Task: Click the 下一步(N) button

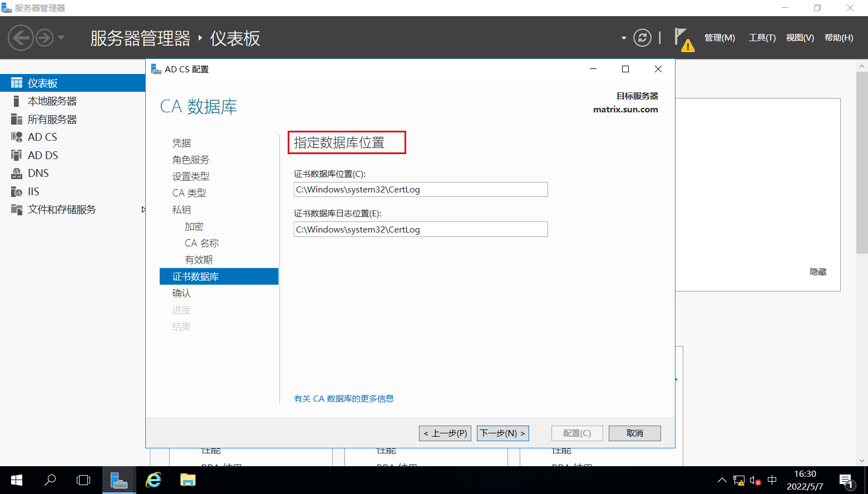Action: [503, 433]
